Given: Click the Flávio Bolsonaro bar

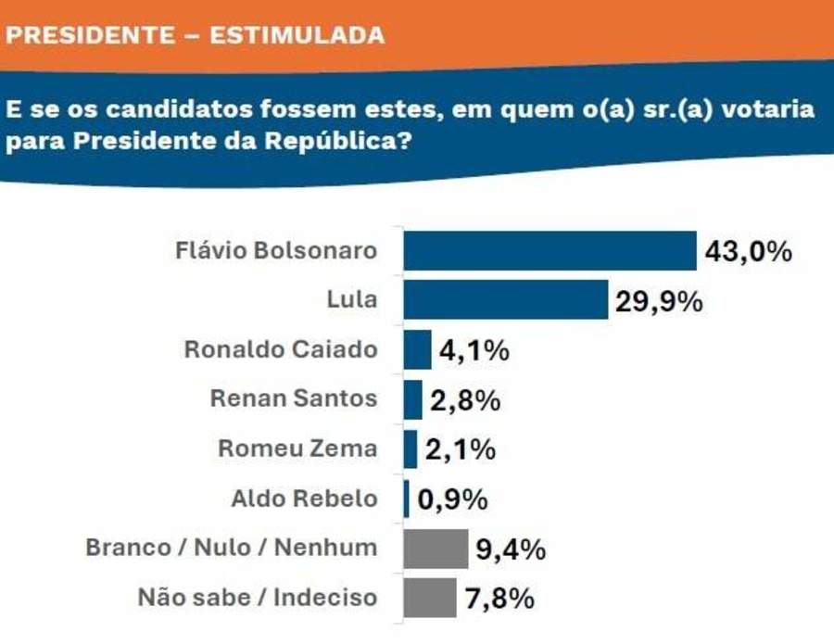Looking at the screenshot, I should pyautogui.click(x=550, y=251).
